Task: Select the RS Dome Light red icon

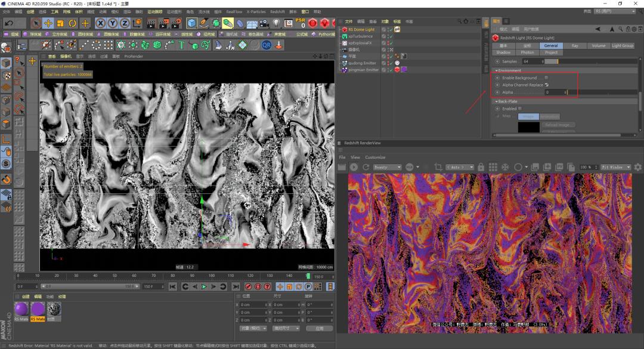Action: coord(345,29)
